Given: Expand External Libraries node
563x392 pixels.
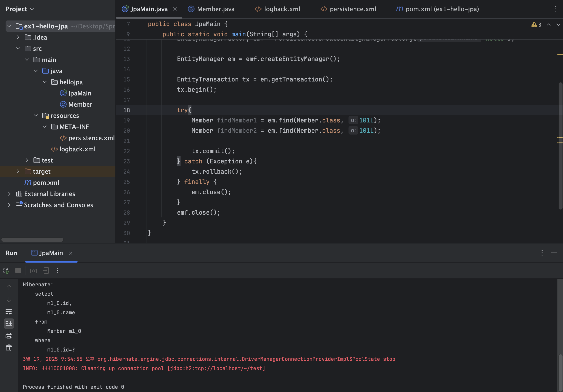Looking at the screenshot, I should (9, 194).
